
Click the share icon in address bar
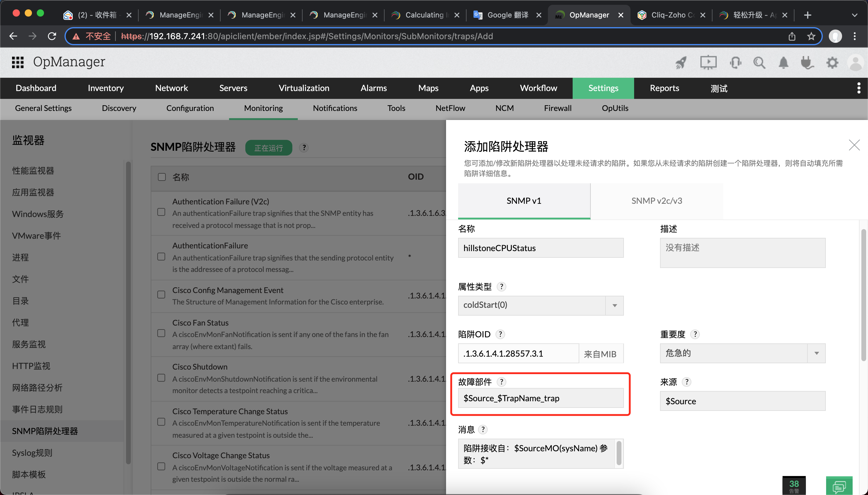pos(791,36)
